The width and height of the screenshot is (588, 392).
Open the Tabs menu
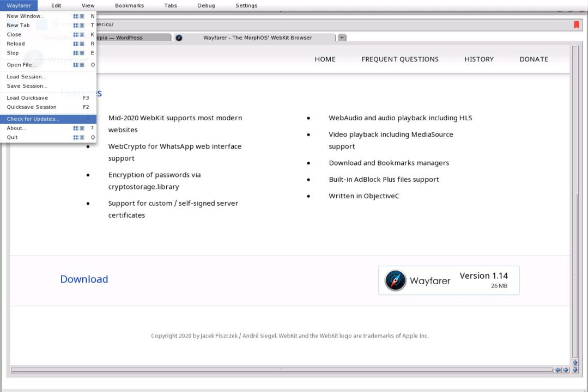tap(171, 5)
